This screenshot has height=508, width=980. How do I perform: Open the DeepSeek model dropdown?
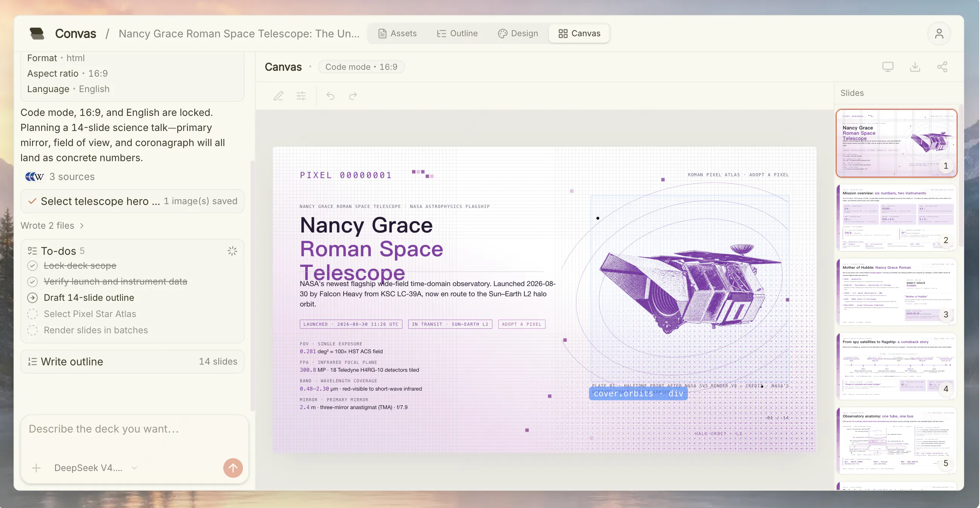(95, 468)
